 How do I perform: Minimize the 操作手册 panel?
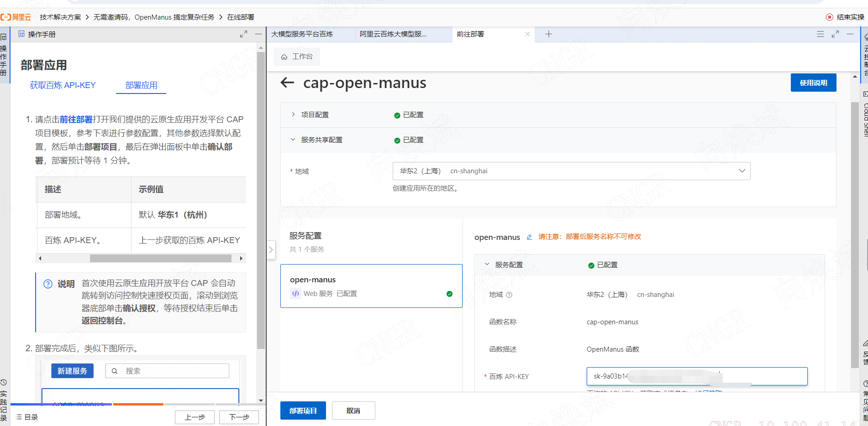click(x=258, y=34)
